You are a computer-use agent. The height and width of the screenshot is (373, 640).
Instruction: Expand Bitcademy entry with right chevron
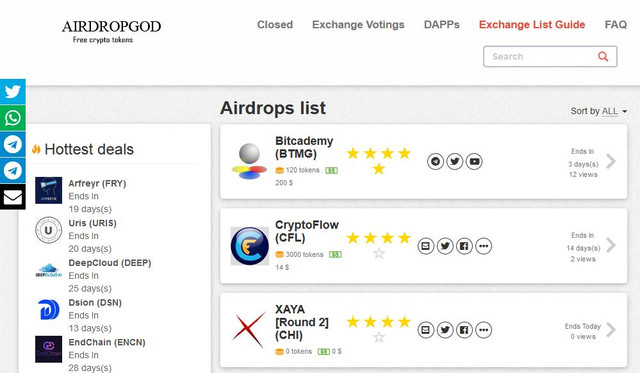pyautogui.click(x=611, y=161)
